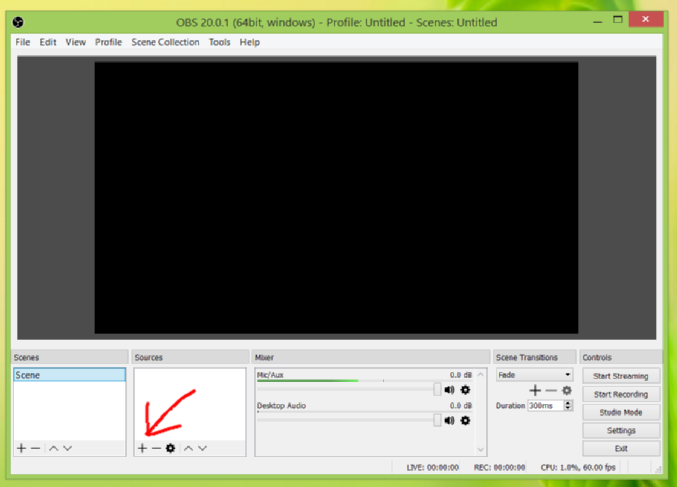Remove selected scene with minus icon
The image size is (677, 487).
pyautogui.click(x=36, y=448)
